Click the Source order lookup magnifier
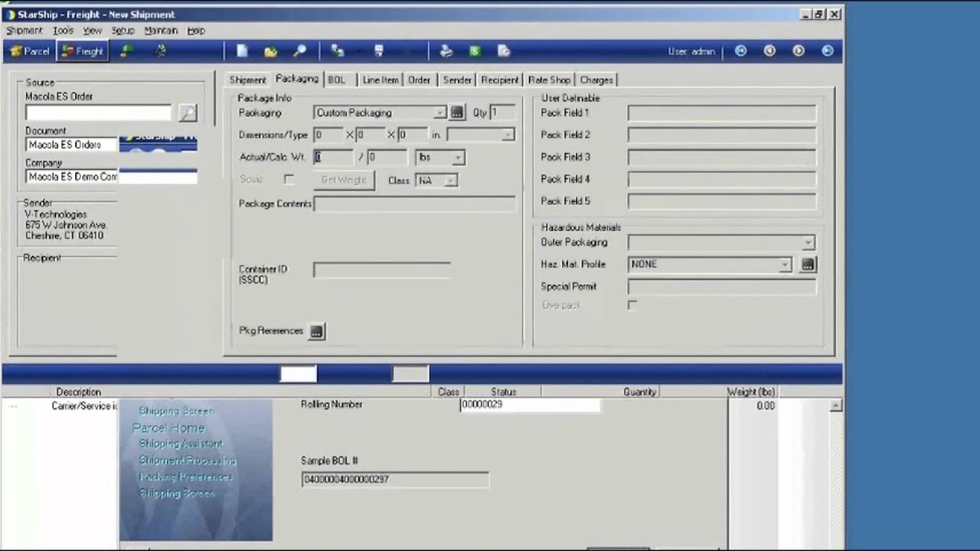Image resolution: width=980 pixels, height=551 pixels. pos(188,112)
